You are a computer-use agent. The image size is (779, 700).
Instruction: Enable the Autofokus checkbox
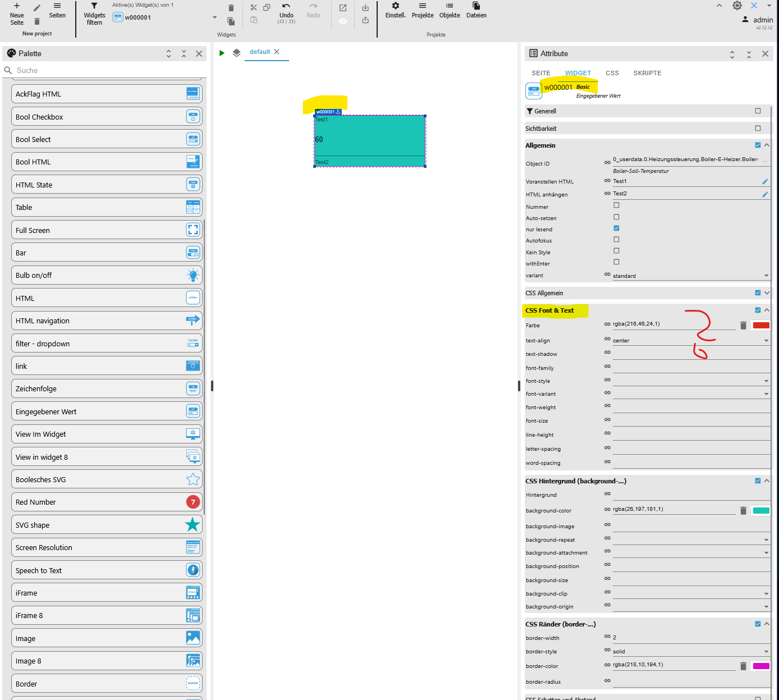pos(616,239)
